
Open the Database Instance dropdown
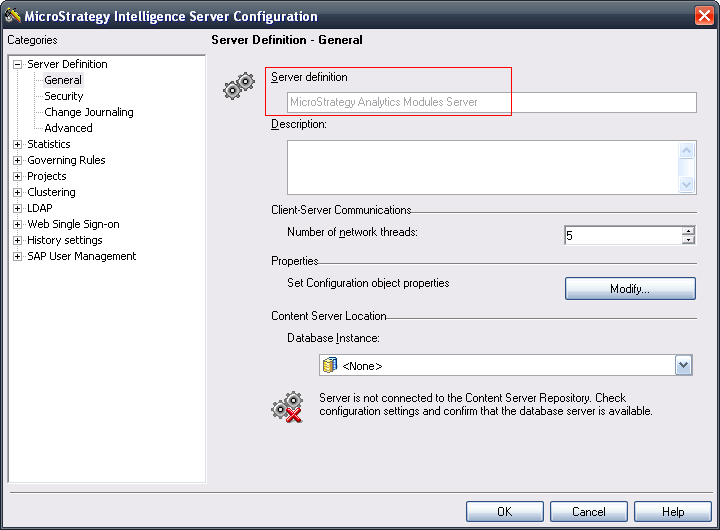pyautogui.click(x=684, y=366)
